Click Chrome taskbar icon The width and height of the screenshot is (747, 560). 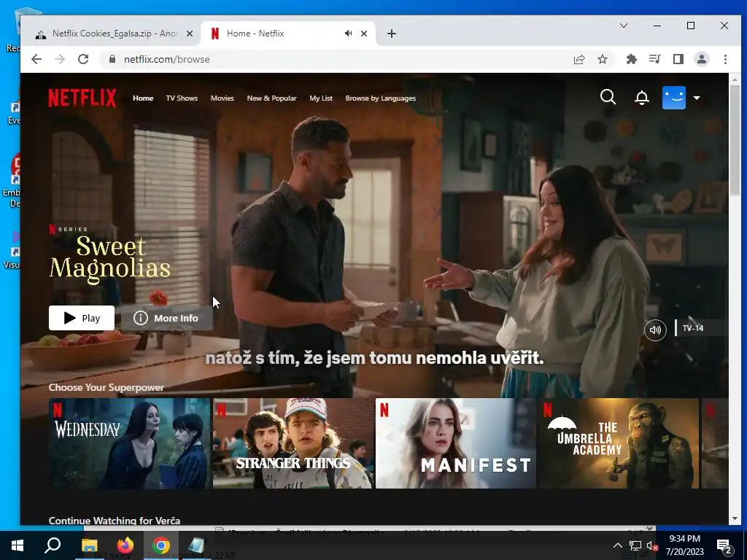[161, 545]
